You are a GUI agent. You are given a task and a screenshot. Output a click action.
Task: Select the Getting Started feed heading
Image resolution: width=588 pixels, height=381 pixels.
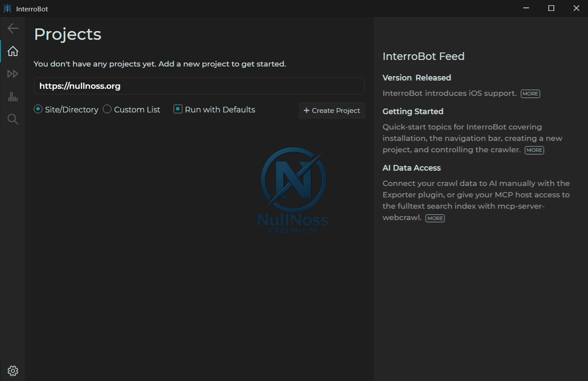click(x=413, y=112)
